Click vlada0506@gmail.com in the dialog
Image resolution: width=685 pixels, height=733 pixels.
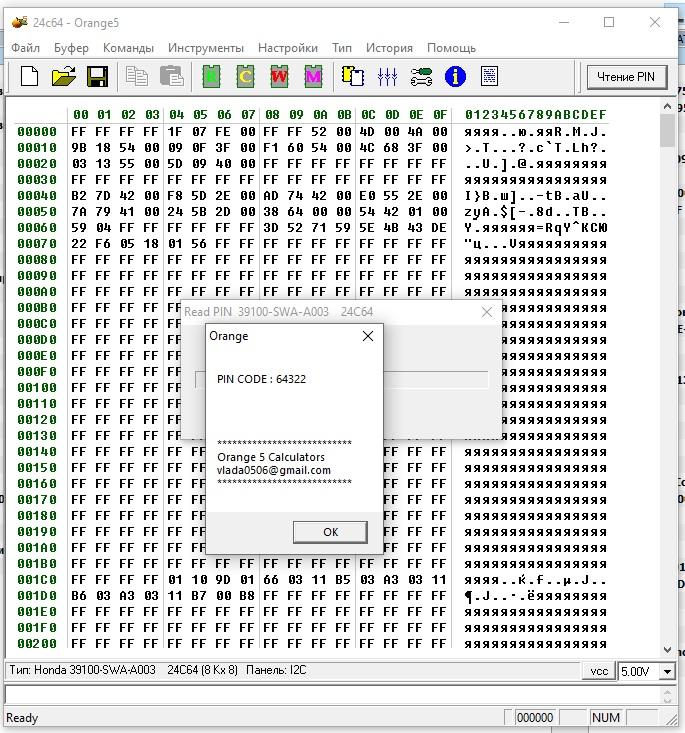[274, 470]
